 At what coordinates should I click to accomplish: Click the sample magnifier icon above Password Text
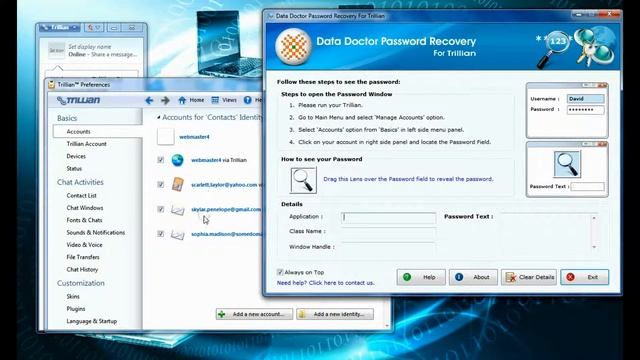pos(567,164)
